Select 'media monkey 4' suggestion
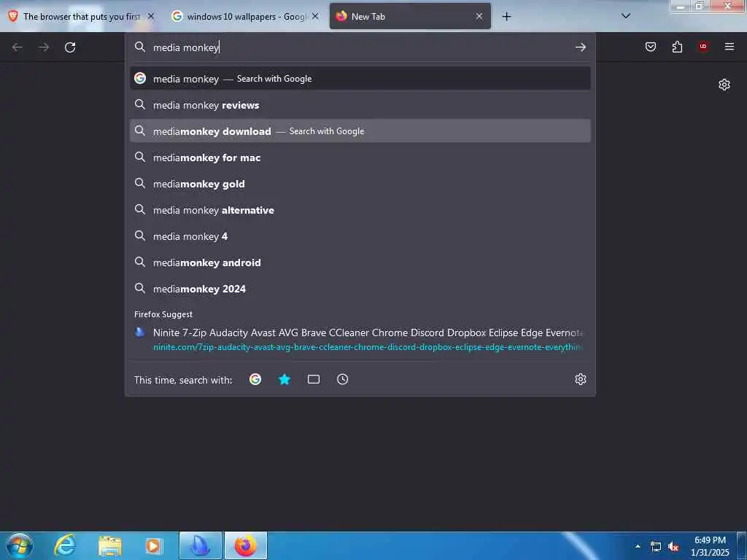 tap(360, 236)
